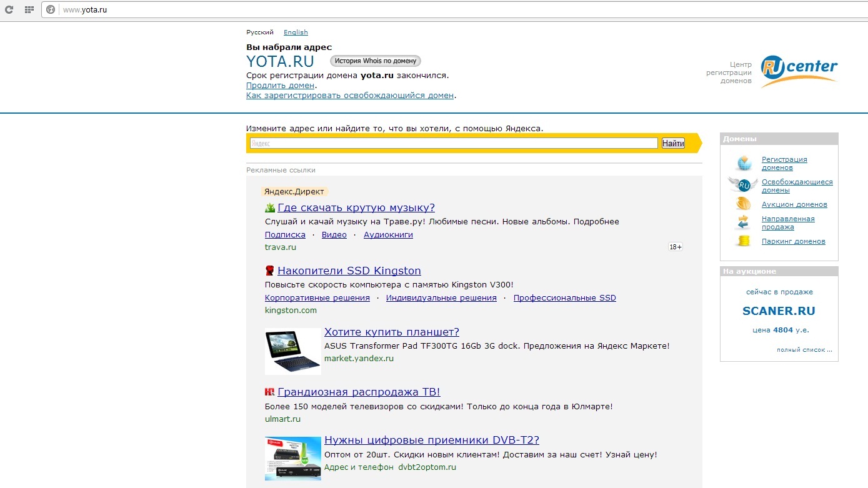Click Адрес и телефон link
This screenshot has height=488, width=868.
tap(359, 467)
